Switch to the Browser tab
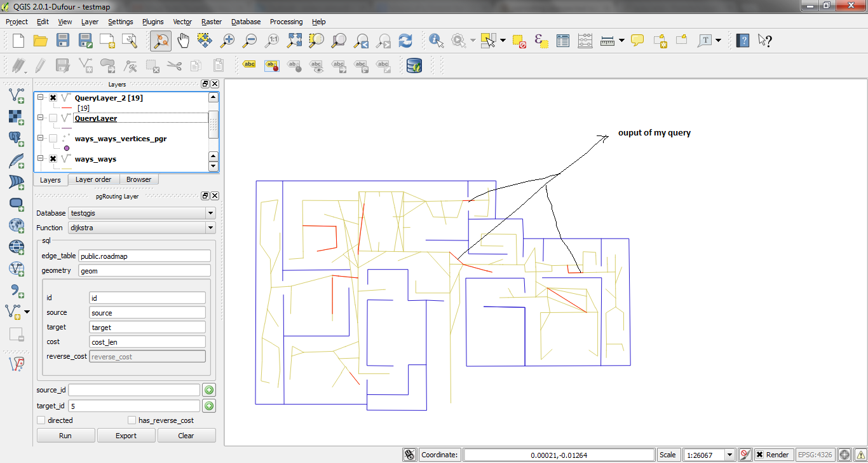This screenshot has width=868, height=463. coord(139,179)
